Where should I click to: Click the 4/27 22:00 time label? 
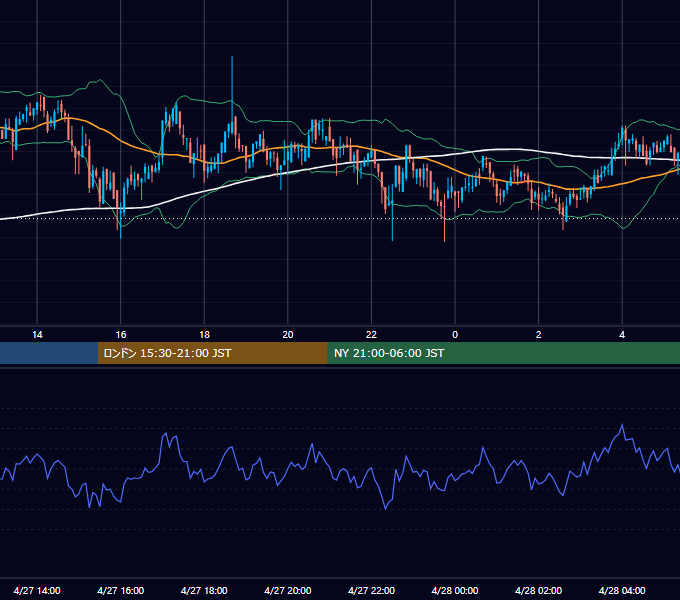tap(371, 590)
